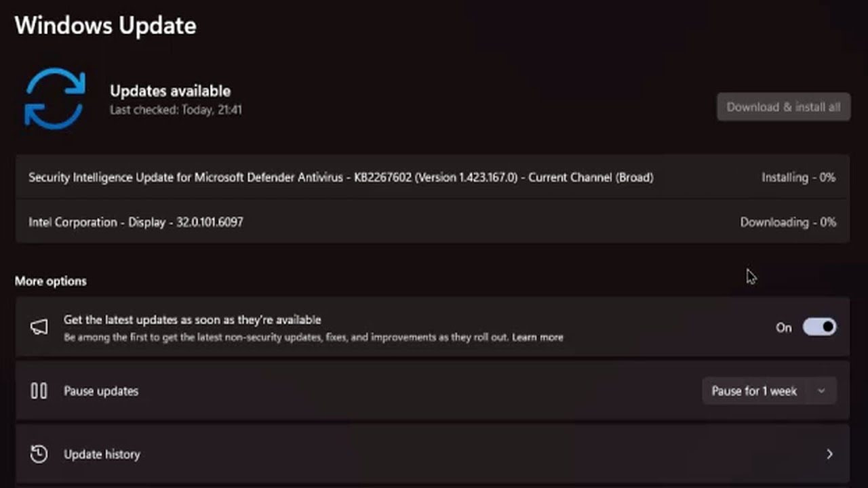The image size is (868, 488).
Task: Select the Downloading 0% status text
Action: click(x=788, y=222)
